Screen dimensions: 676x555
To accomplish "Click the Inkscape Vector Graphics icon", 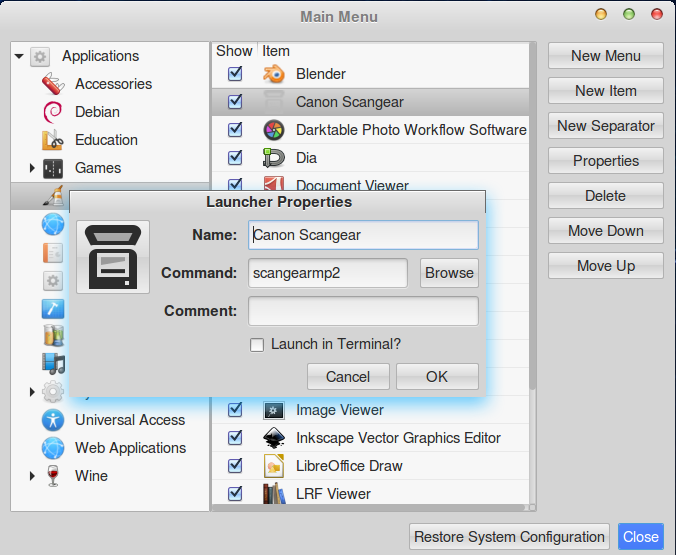I will pos(273,438).
